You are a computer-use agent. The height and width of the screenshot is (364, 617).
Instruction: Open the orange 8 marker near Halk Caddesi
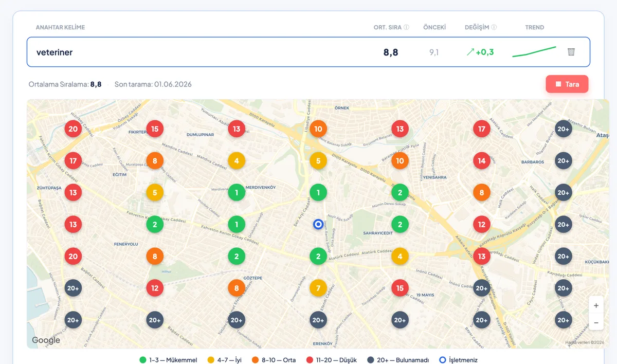click(x=482, y=192)
